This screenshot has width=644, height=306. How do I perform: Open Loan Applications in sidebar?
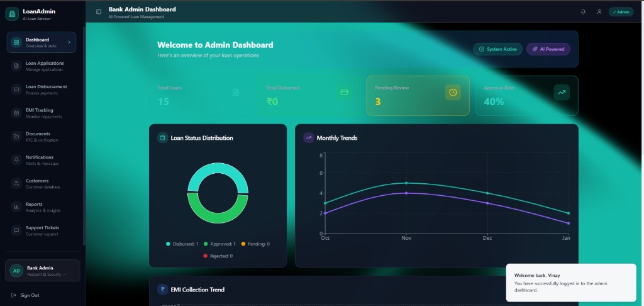pos(42,66)
